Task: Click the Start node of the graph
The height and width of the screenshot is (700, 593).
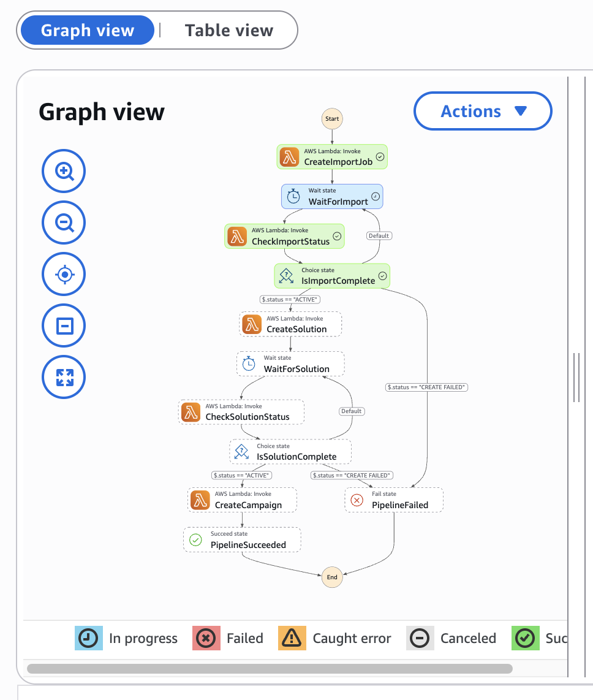Action: click(x=332, y=118)
